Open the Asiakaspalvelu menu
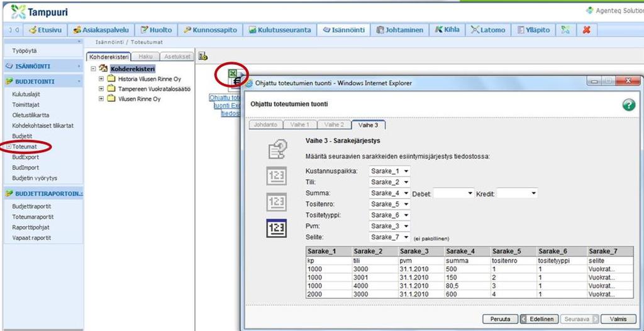The width and height of the screenshot is (644, 331). tap(101, 30)
